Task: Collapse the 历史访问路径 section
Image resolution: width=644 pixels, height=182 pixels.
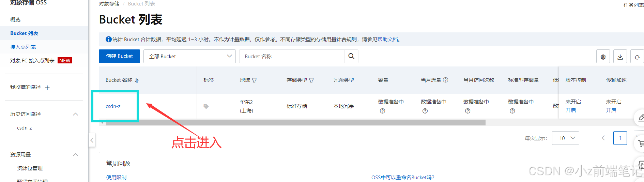Action: point(76,114)
